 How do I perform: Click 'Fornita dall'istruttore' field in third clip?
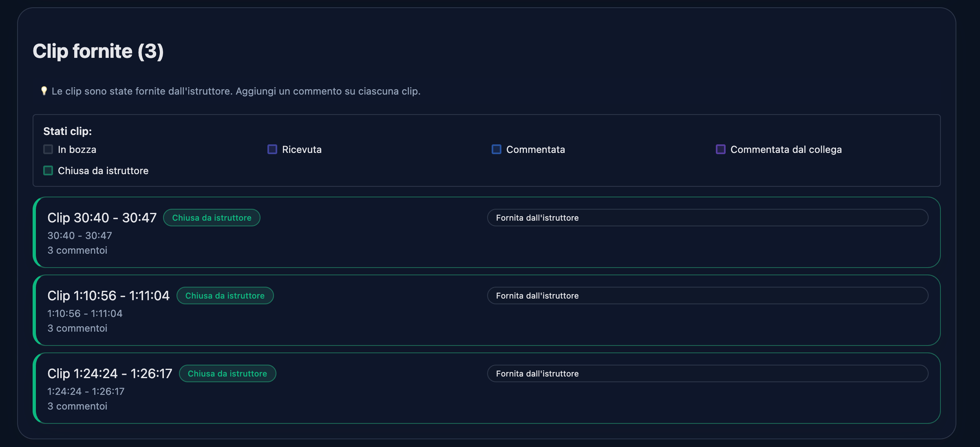tap(707, 373)
